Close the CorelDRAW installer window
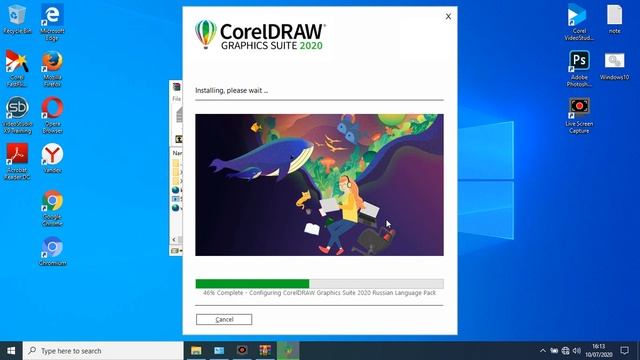This screenshot has height=360, width=640. tap(448, 16)
